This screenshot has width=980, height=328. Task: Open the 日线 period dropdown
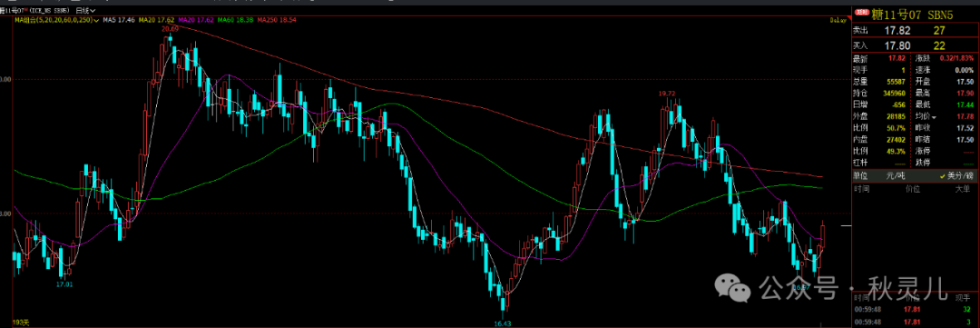(x=85, y=11)
